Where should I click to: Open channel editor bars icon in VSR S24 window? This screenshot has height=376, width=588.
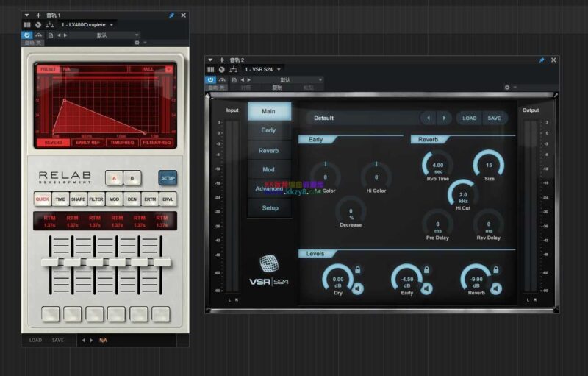[x=211, y=69]
